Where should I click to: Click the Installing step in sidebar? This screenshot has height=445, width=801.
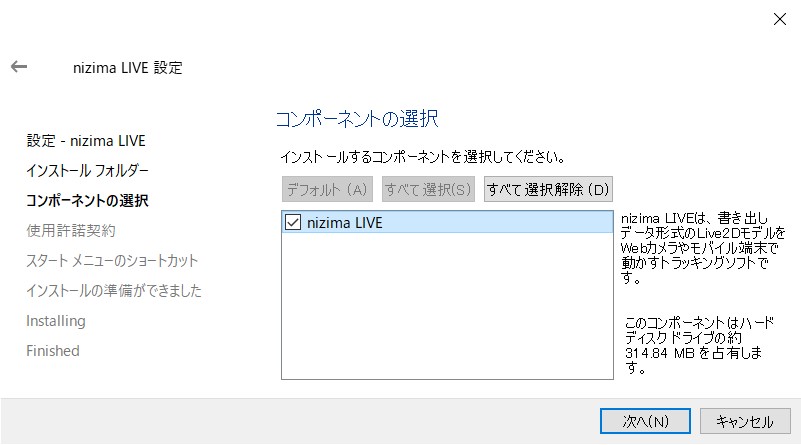(x=56, y=321)
